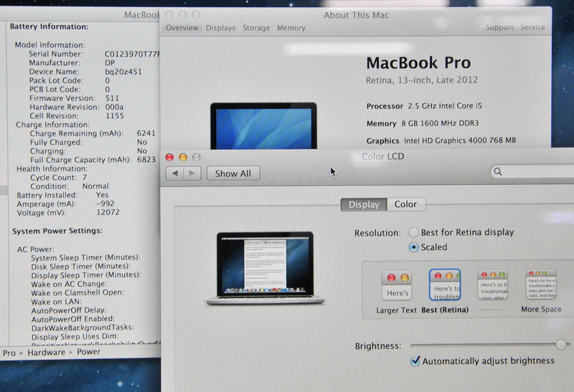
Task: Click Battery Installed: Yes row
Action: [62, 195]
